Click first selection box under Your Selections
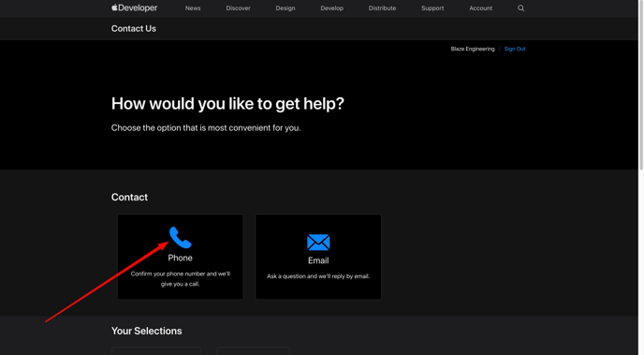This screenshot has height=355, width=644. pyautogui.click(x=156, y=351)
